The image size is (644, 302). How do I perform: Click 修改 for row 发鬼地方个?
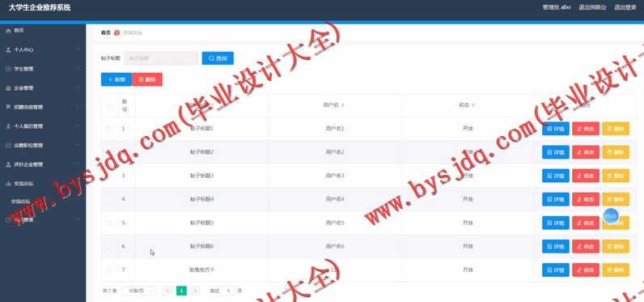(586, 270)
